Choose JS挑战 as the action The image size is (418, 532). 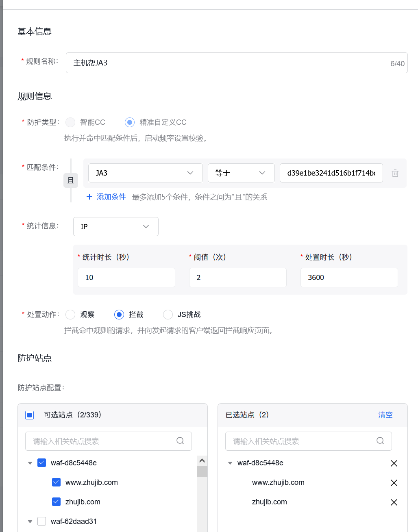[168, 315]
